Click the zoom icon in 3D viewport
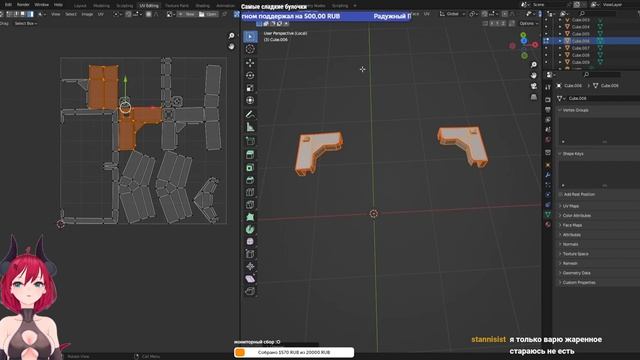 533,65
